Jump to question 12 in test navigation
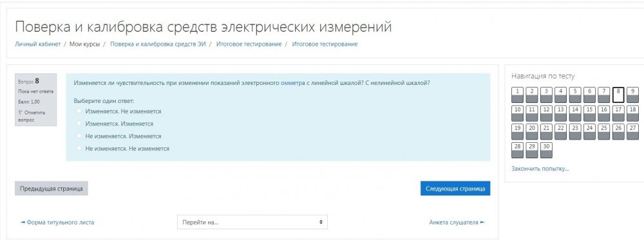 (546, 113)
